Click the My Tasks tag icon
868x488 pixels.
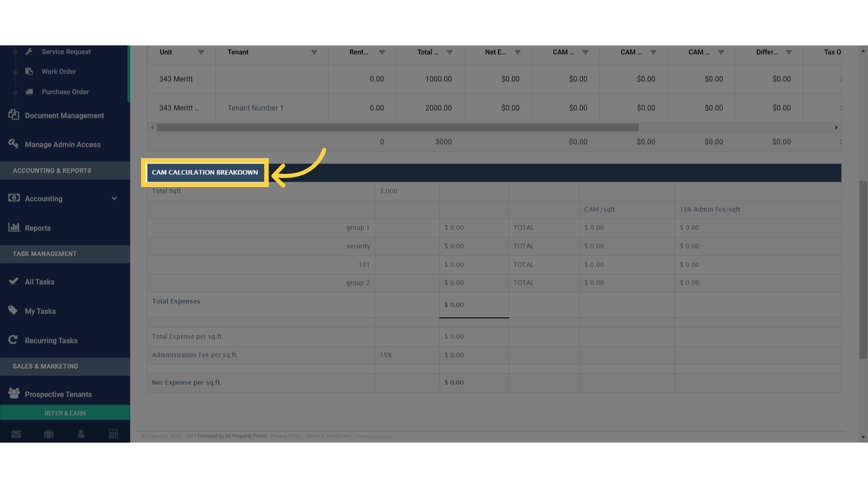point(13,310)
